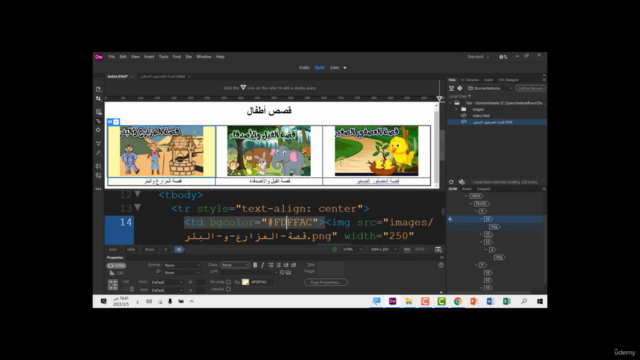This screenshot has width=640, height=360.
Task: Click the Dreamweaver logo icon
Action: [x=99, y=57]
